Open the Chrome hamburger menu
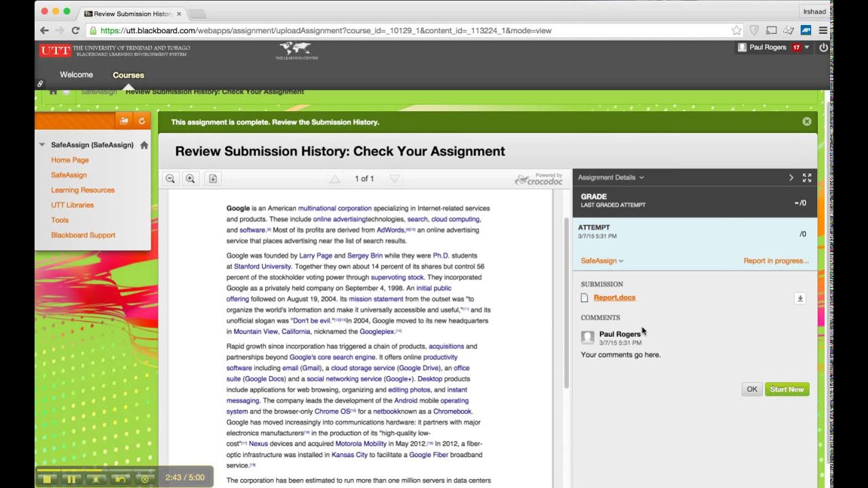The height and width of the screenshot is (488, 868). (823, 30)
